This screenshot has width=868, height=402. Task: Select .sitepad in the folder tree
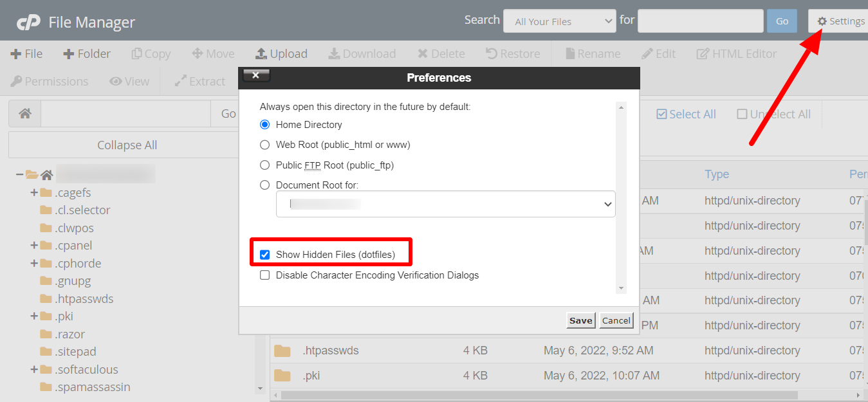[75, 351]
